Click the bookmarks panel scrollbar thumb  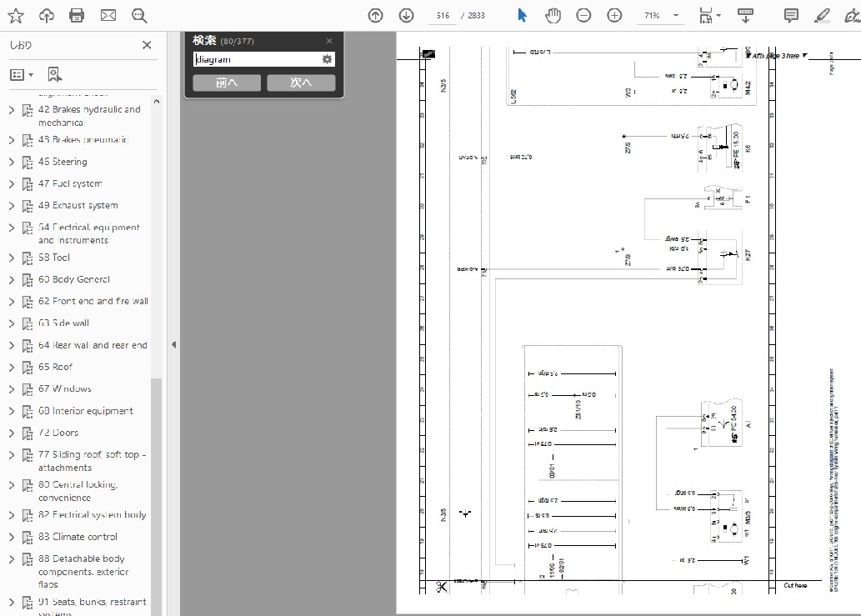[x=157, y=497]
